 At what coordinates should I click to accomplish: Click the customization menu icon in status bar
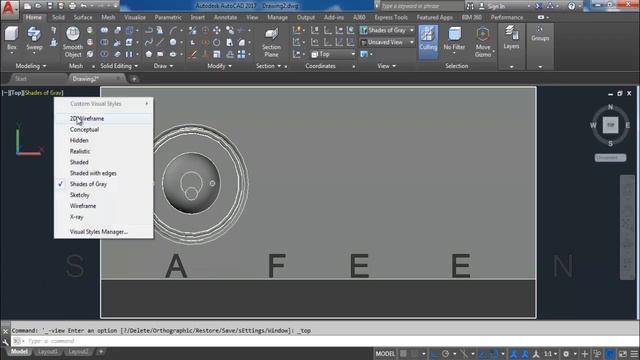point(634,353)
